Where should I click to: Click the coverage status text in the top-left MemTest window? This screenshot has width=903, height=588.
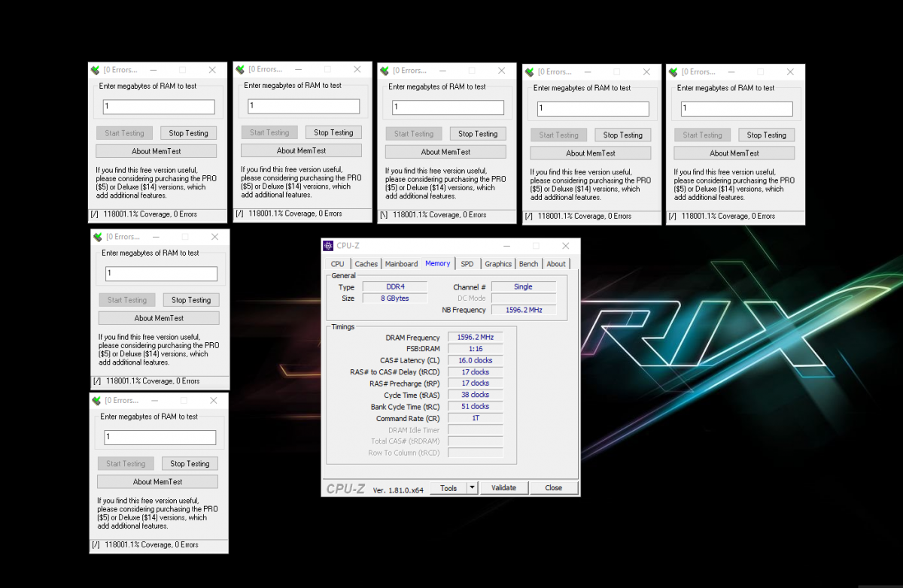150,214
